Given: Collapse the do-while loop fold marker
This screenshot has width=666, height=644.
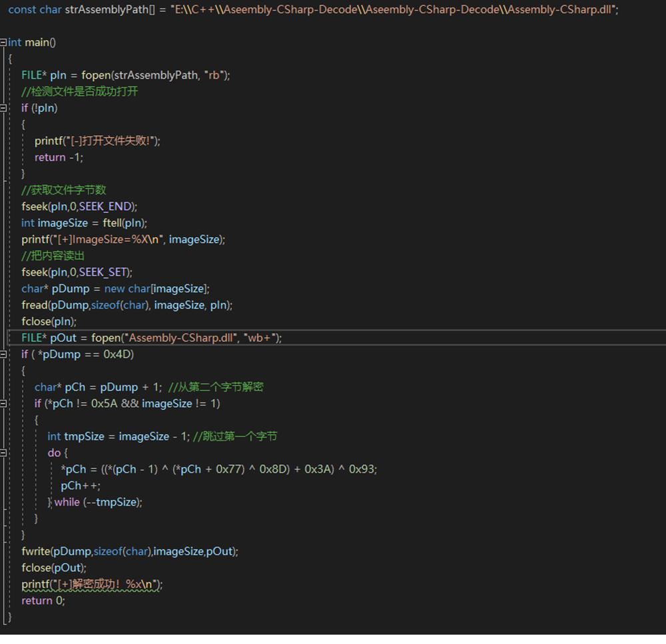Looking at the screenshot, I should pos(4,453).
